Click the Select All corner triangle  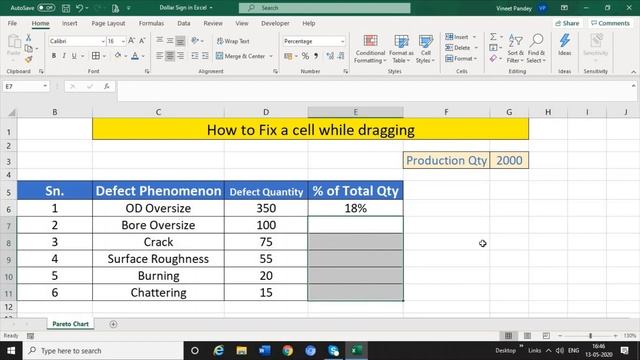[11, 112]
